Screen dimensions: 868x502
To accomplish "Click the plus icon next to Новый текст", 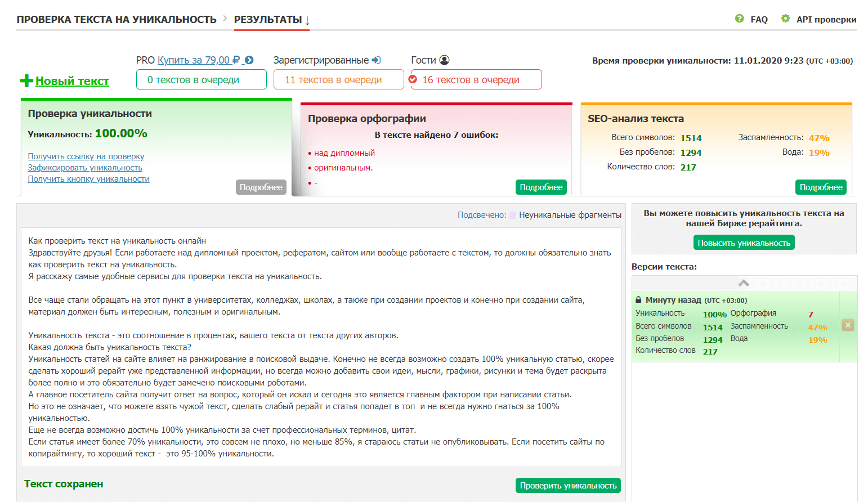I will coord(26,79).
